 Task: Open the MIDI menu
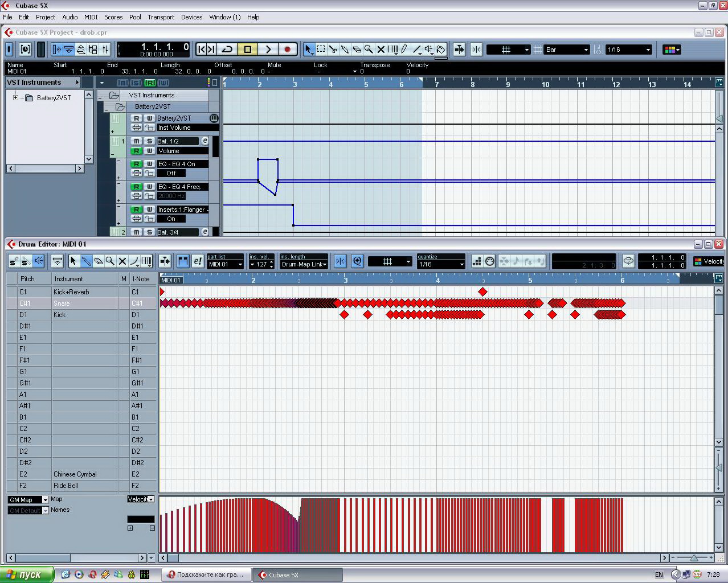[91, 17]
